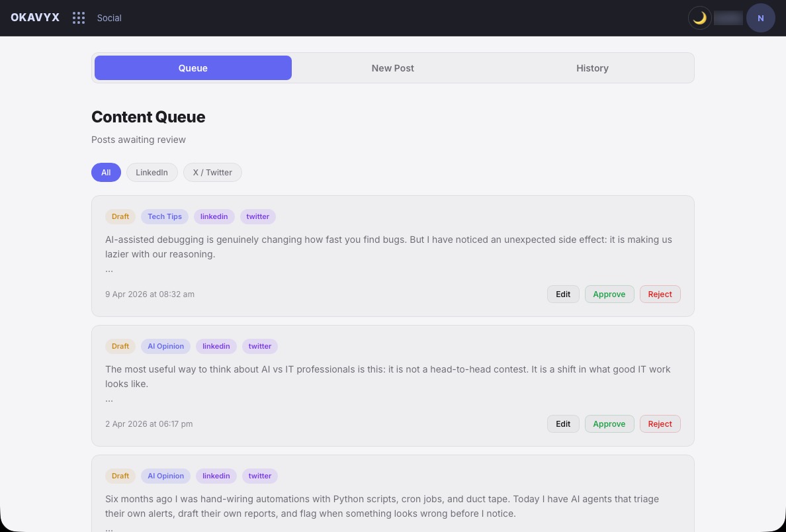786x532 pixels.
Task: Open the apps grid launcher icon
Action: click(79, 18)
